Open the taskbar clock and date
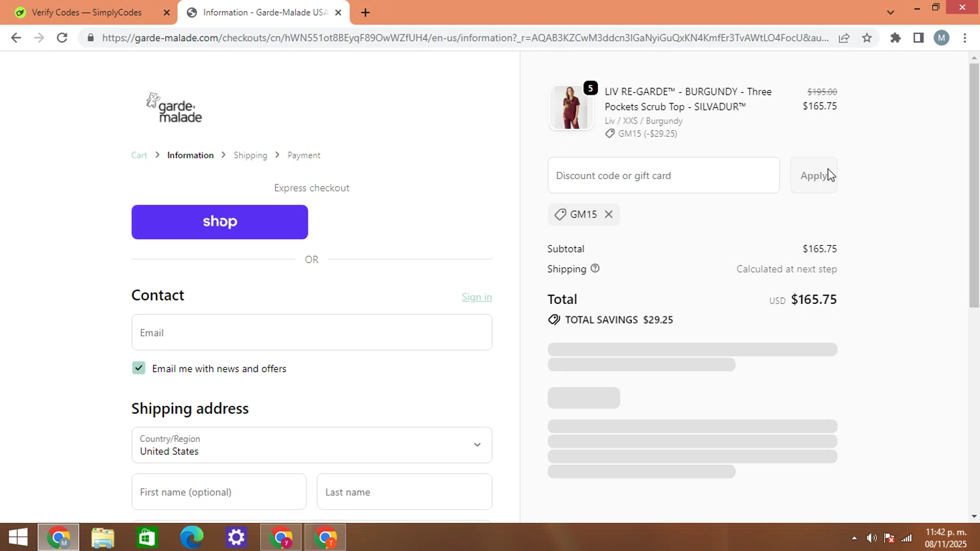 click(945, 538)
